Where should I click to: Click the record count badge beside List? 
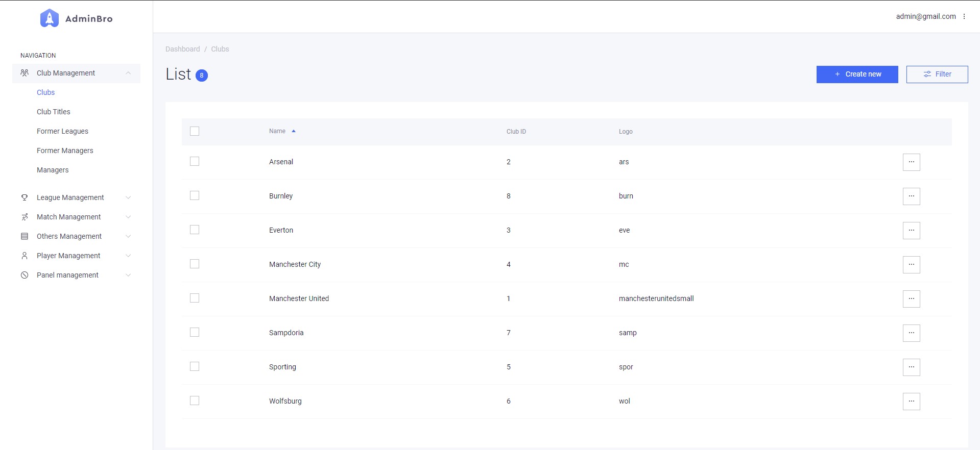[202, 76]
